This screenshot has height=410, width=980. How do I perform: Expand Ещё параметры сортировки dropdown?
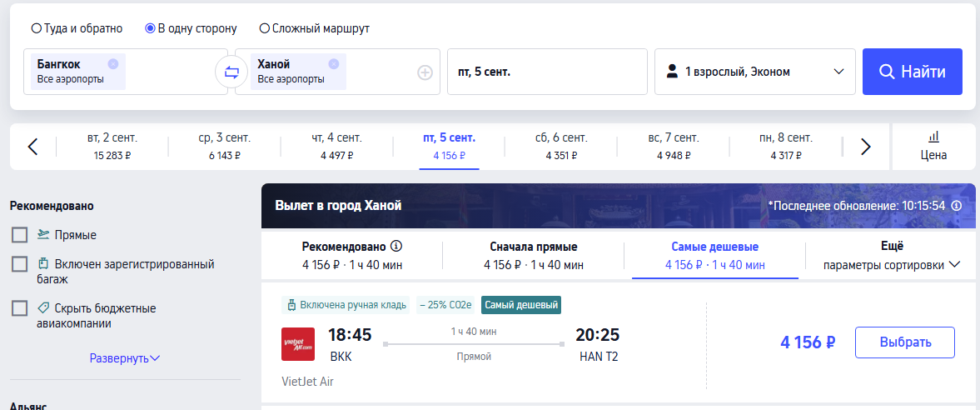coord(891,255)
